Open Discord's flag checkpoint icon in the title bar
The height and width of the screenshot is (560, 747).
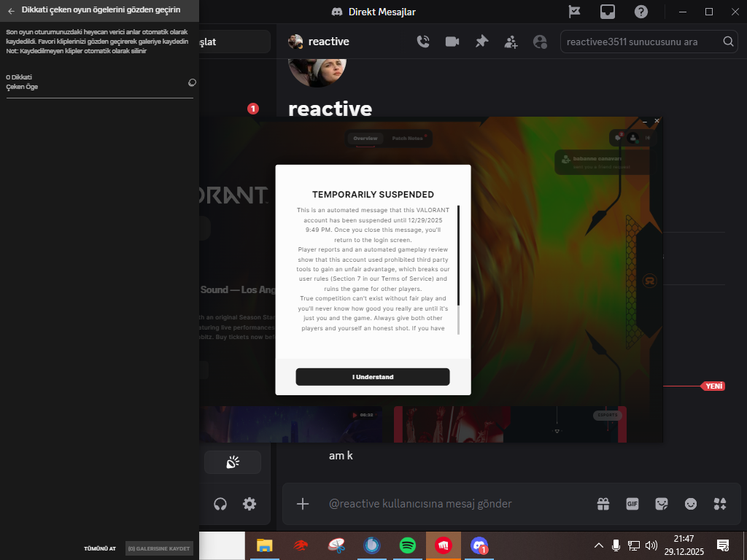click(575, 12)
